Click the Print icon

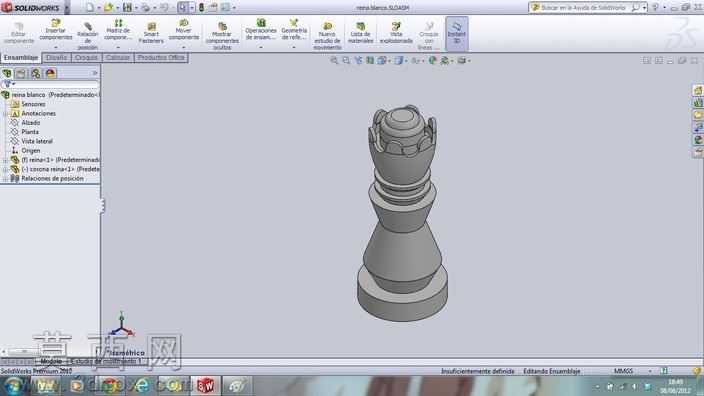[x=145, y=7]
